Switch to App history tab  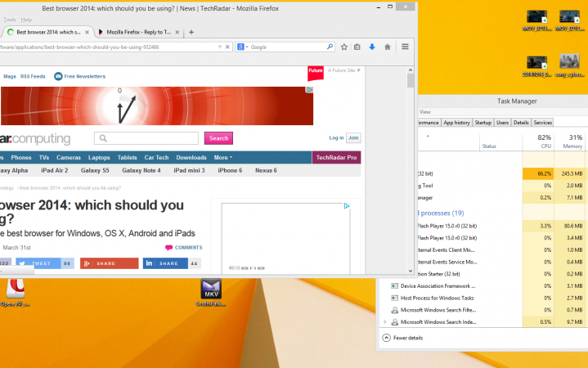(x=456, y=123)
